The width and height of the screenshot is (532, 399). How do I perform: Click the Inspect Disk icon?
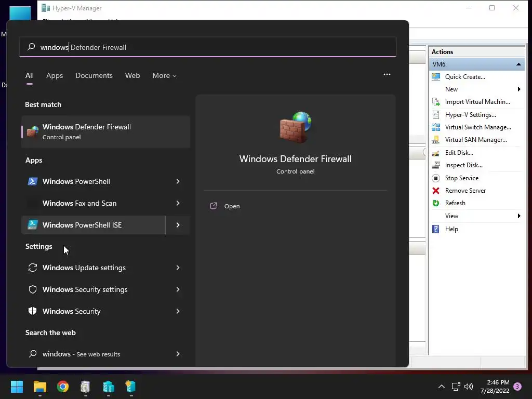click(x=436, y=165)
